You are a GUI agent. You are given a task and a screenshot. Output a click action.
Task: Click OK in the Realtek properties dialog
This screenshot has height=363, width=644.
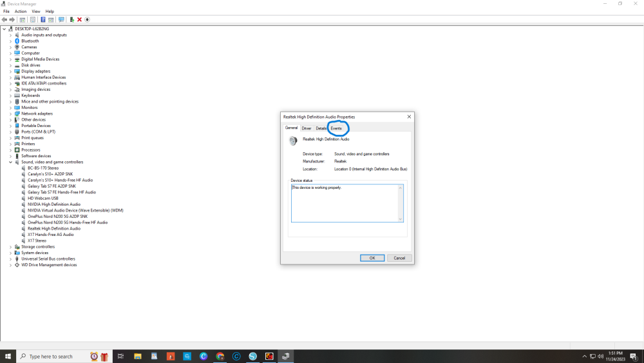coord(372,258)
